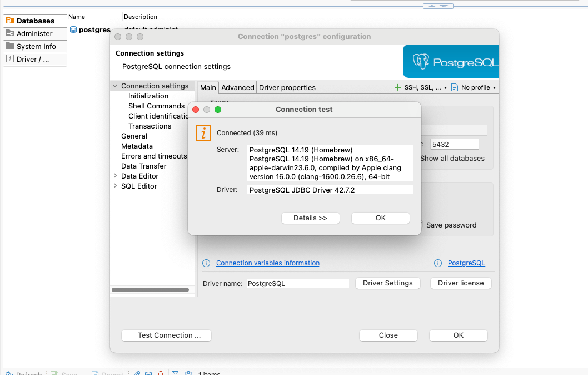The image size is (588, 375).
Task: Click the info icon next to PostgreSQL link
Action: click(438, 263)
